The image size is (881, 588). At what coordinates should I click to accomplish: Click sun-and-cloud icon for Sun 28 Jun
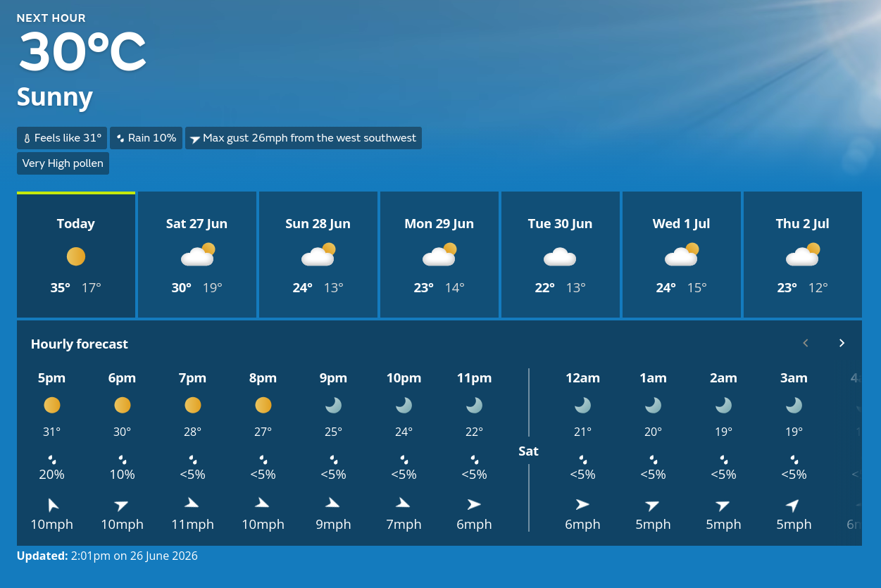pyautogui.click(x=319, y=254)
